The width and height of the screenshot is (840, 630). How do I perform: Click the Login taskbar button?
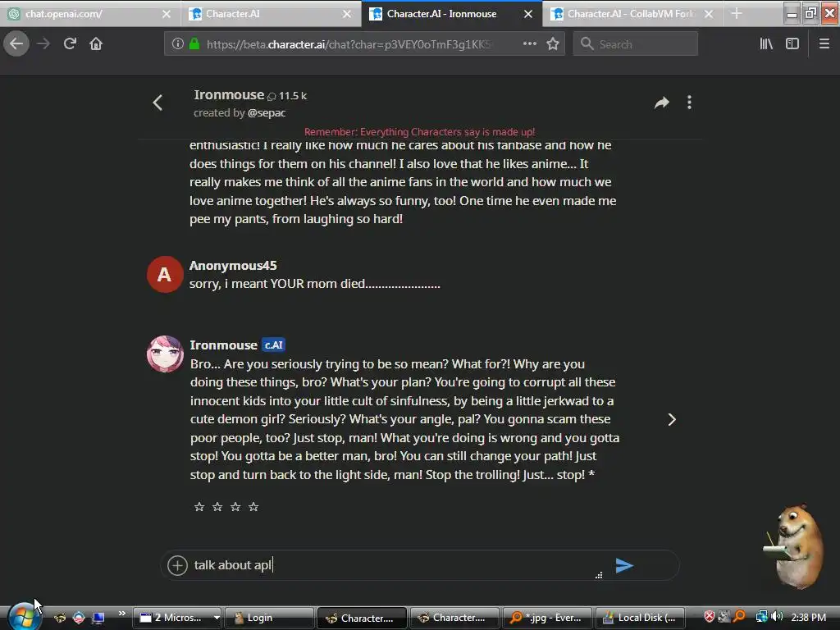click(269, 618)
